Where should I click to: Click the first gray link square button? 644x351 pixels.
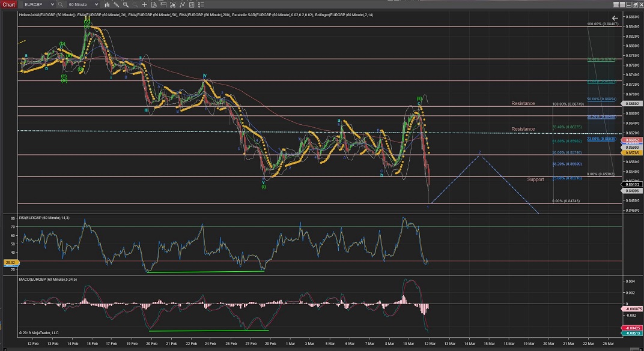coord(616,5)
